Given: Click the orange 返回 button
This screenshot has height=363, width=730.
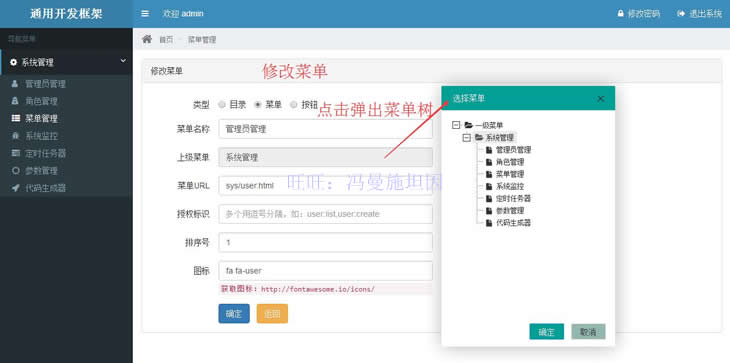Looking at the screenshot, I should coord(272,314).
